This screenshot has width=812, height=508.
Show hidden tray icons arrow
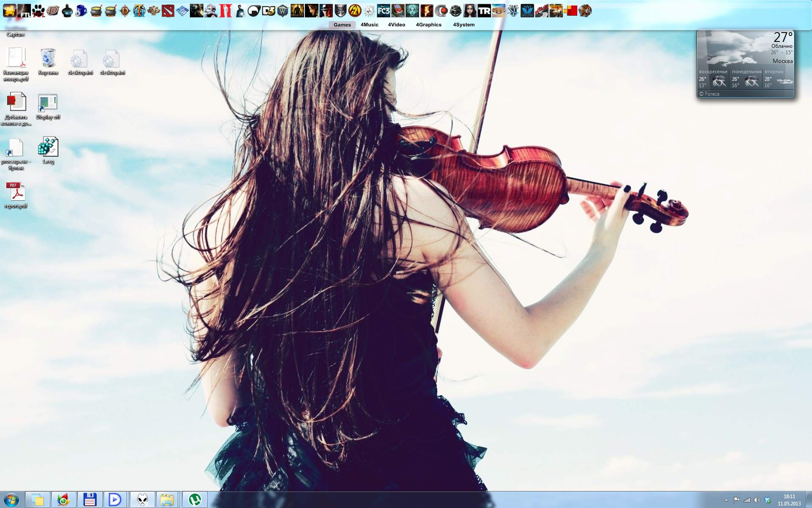pos(726,500)
